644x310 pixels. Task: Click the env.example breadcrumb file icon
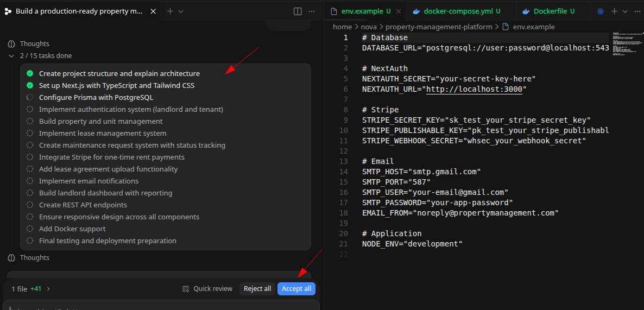click(x=506, y=27)
